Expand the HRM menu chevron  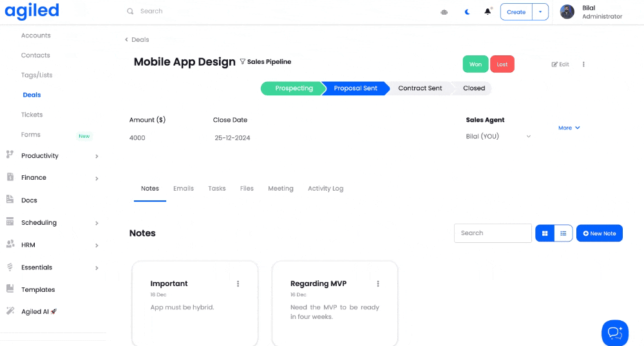(97, 245)
